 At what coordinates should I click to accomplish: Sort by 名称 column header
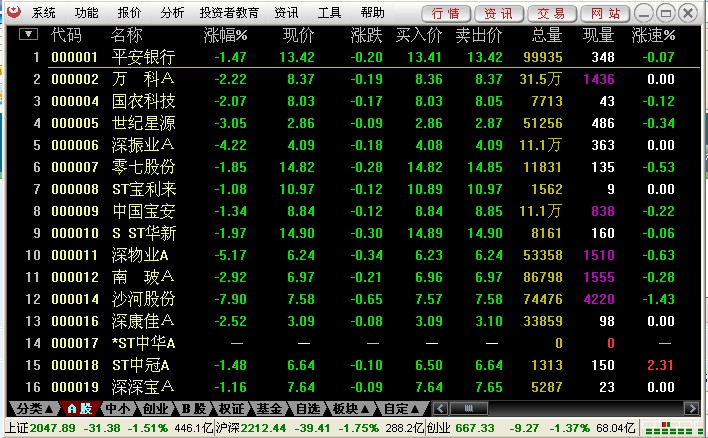127,35
